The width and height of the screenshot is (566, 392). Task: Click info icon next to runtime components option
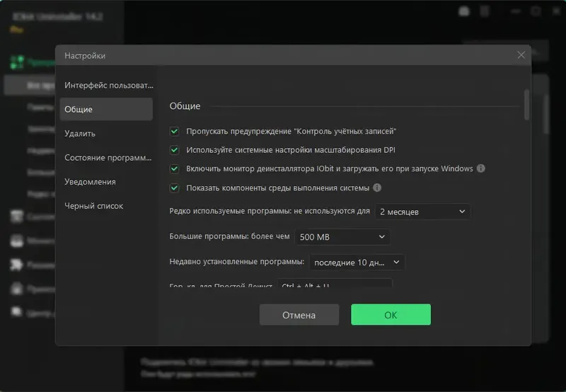[x=377, y=188]
